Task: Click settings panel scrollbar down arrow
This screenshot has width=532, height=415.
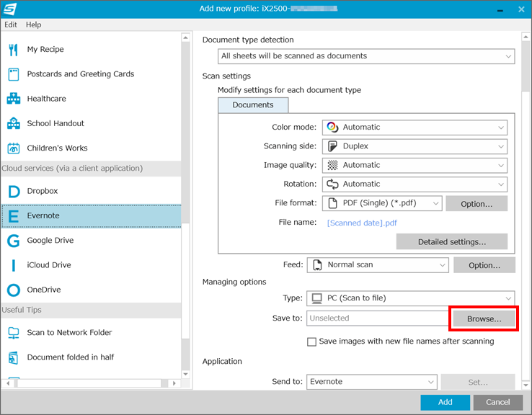Action: (x=526, y=385)
